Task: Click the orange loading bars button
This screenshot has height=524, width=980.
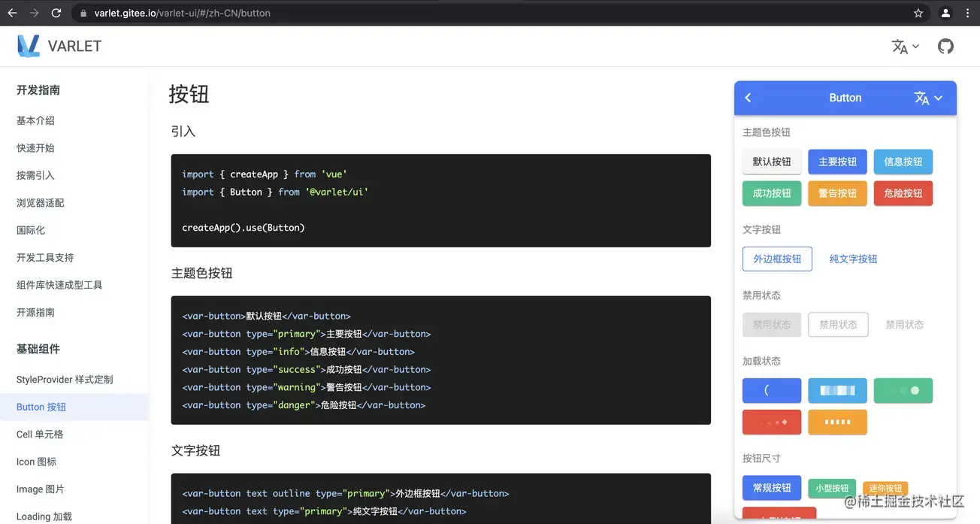Action: click(x=837, y=422)
